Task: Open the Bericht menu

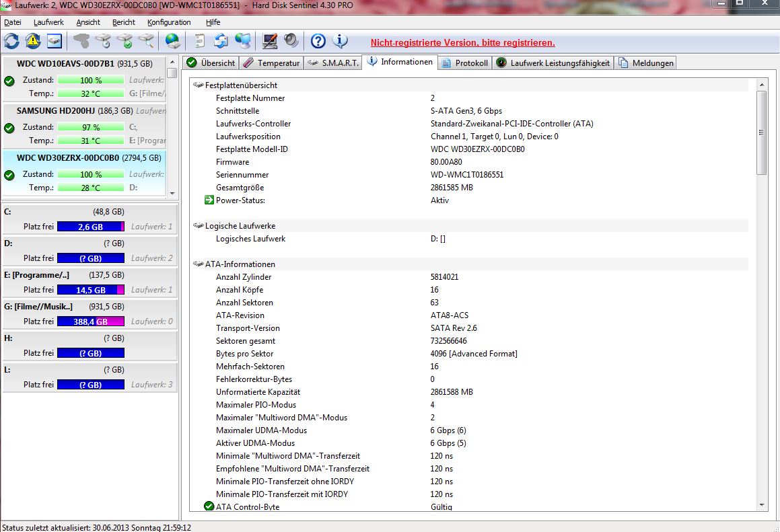Action: pyautogui.click(x=123, y=22)
